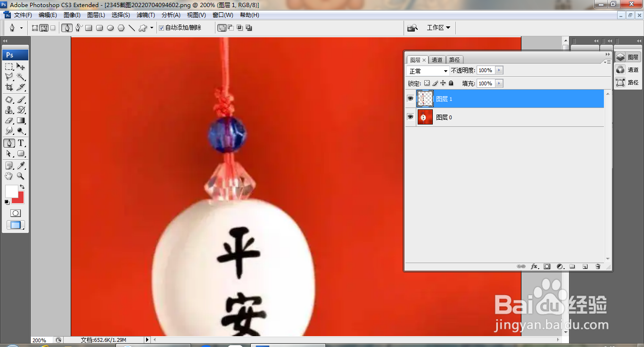Open the 工作区 workspace dropdown
This screenshot has width=644, height=347.
438,28
